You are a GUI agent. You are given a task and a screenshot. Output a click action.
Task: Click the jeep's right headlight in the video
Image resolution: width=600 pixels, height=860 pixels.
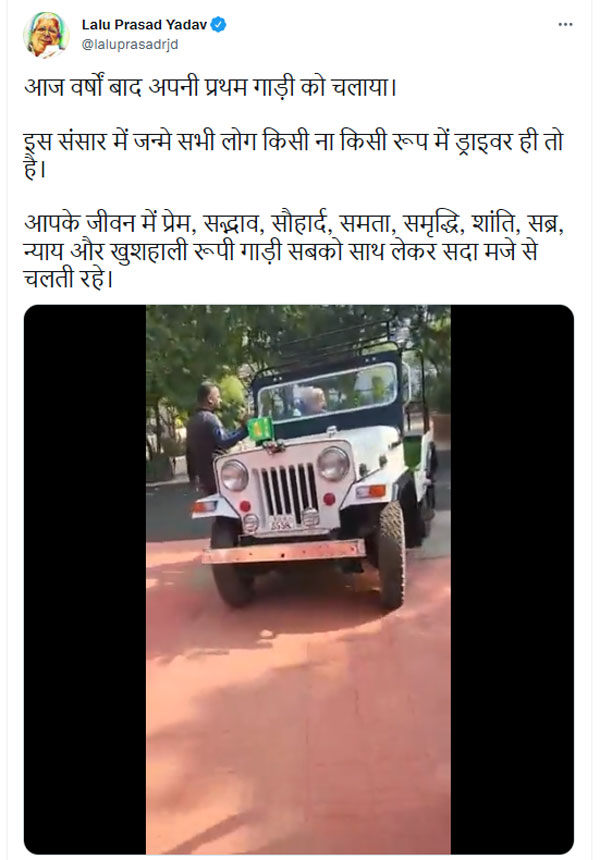click(333, 464)
